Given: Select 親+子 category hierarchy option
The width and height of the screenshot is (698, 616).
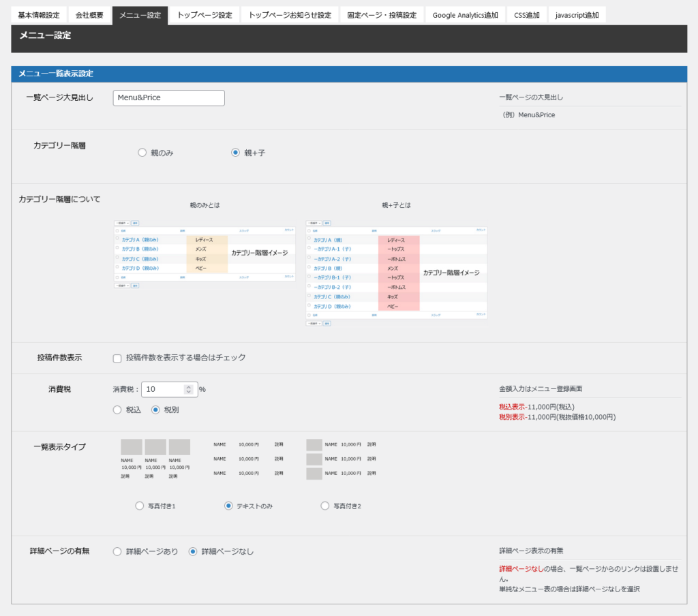Looking at the screenshot, I should pos(236,153).
